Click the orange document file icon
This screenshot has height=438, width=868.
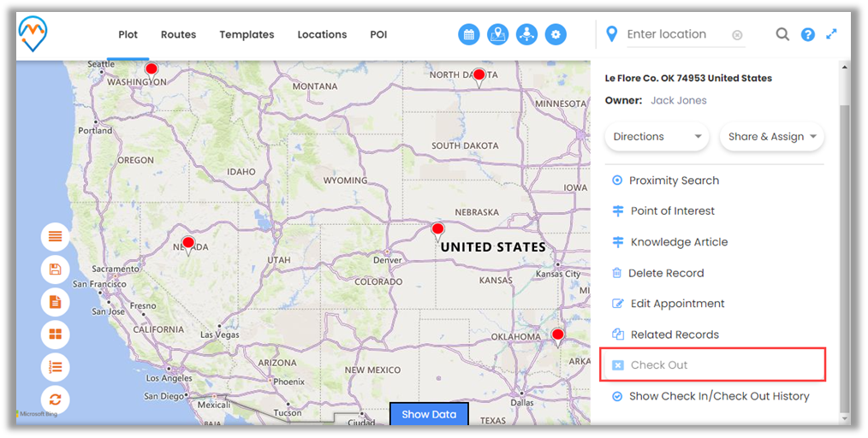(55, 302)
